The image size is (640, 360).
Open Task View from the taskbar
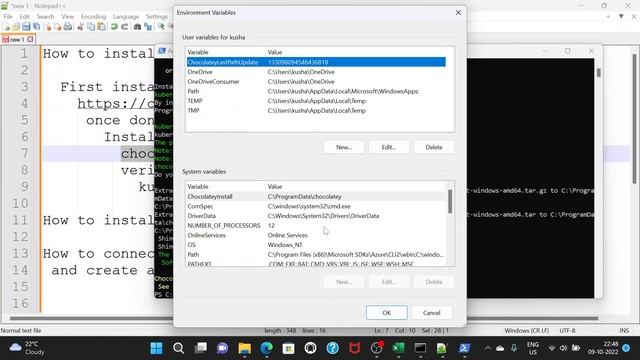[x=200, y=348]
